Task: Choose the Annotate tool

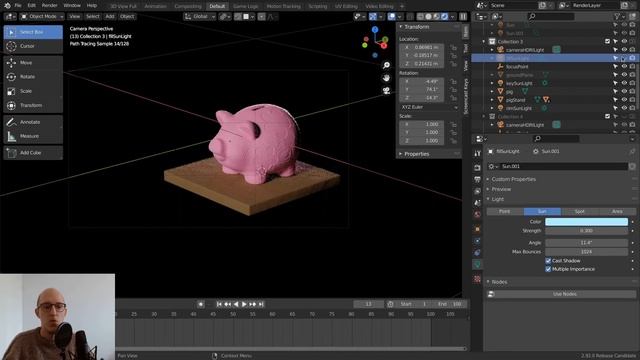Action: (33, 122)
